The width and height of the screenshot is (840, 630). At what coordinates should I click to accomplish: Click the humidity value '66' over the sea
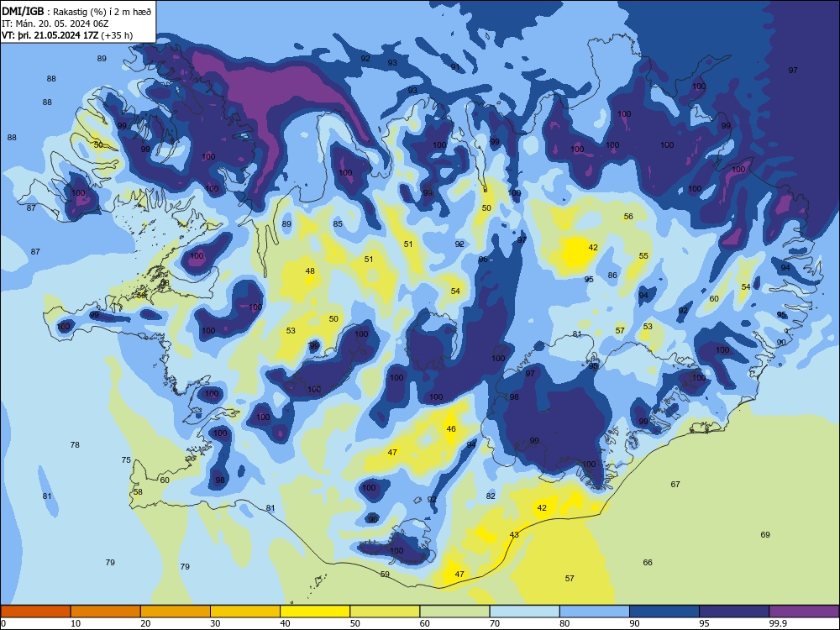648,563
